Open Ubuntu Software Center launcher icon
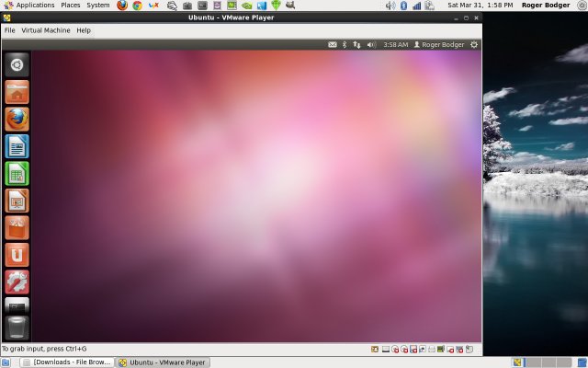This screenshot has height=368, width=588. click(x=17, y=227)
